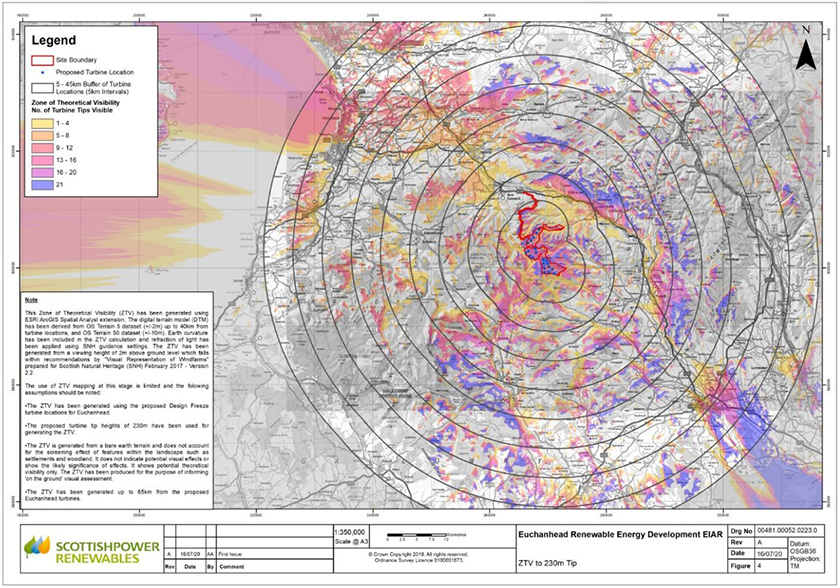
Task: Click the 'Projection: TM' text
Action: [x=805, y=562]
